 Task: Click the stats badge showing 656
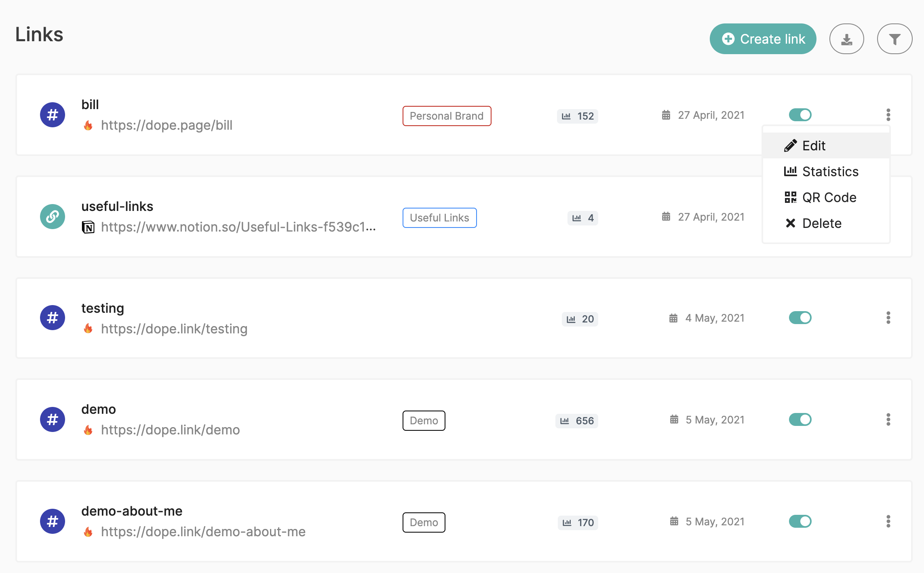[577, 421]
